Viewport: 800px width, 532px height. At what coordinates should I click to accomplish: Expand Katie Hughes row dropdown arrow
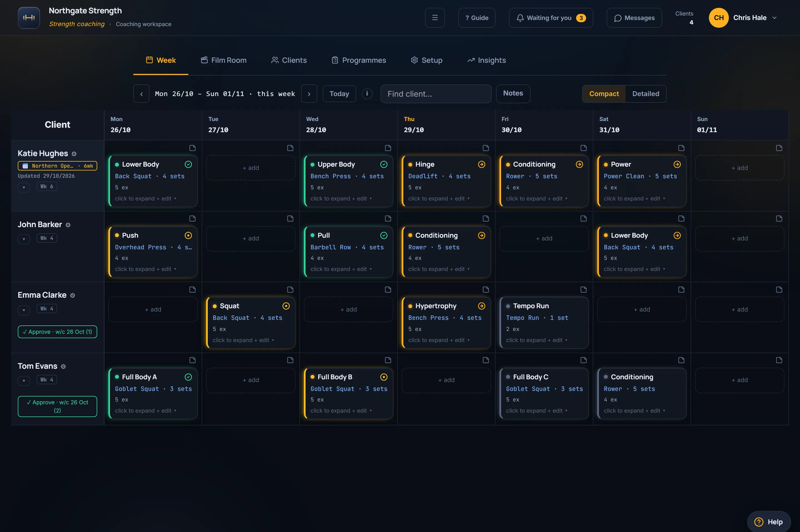(x=24, y=187)
